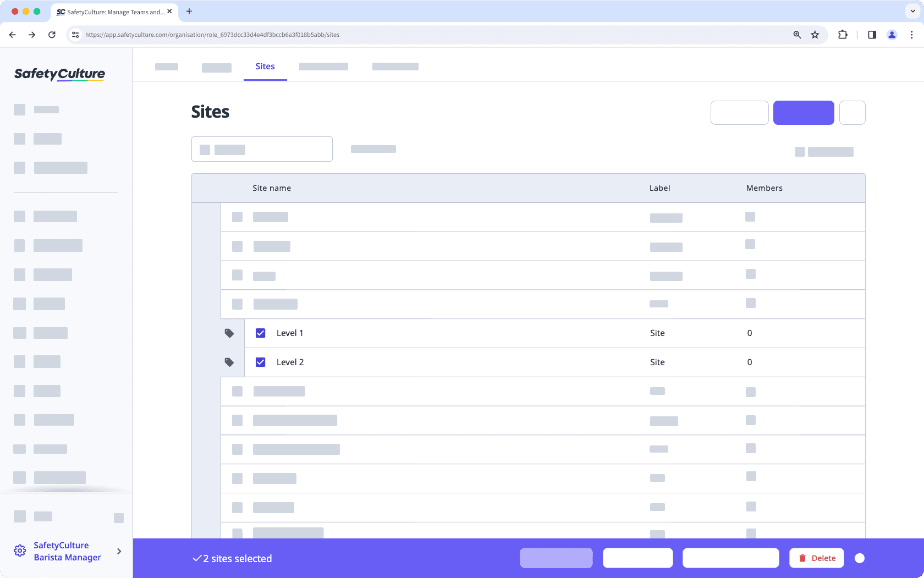Screen dimensions: 924x578
Task: Uncheck the Level 1 site checkbox
Action: [260, 333]
